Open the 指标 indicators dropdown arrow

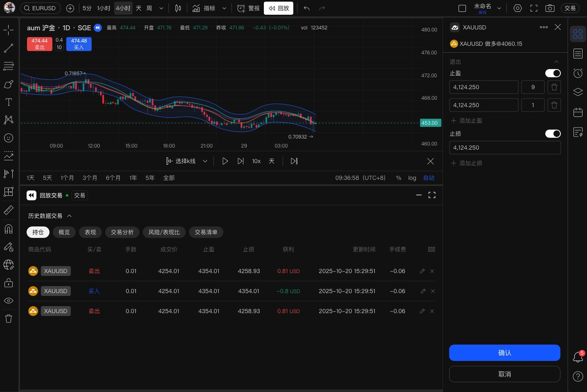coord(224,8)
